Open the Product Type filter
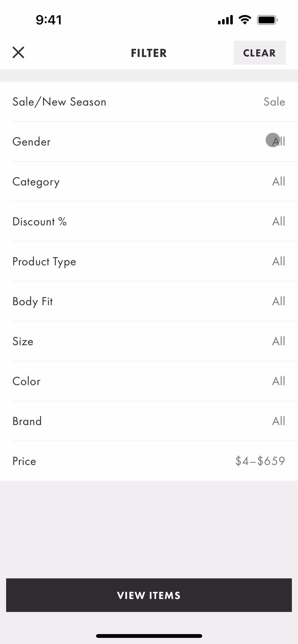The image size is (298, 644). [x=149, y=261]
